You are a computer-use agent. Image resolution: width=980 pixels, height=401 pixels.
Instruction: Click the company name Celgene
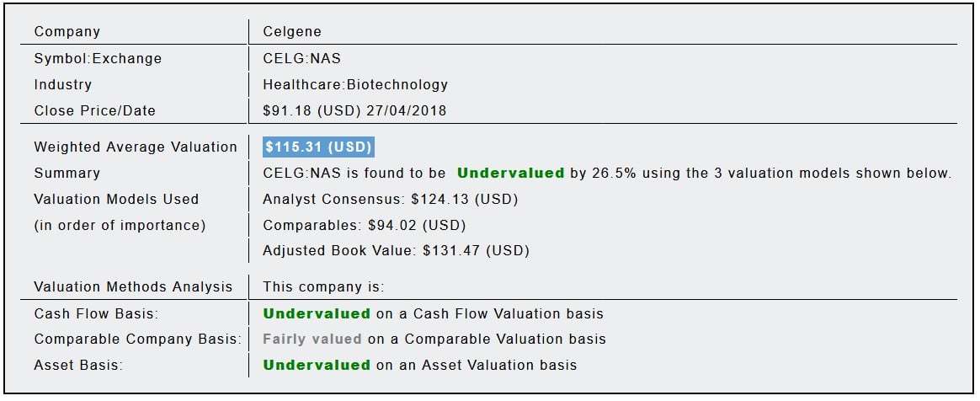tap(292, 32)
